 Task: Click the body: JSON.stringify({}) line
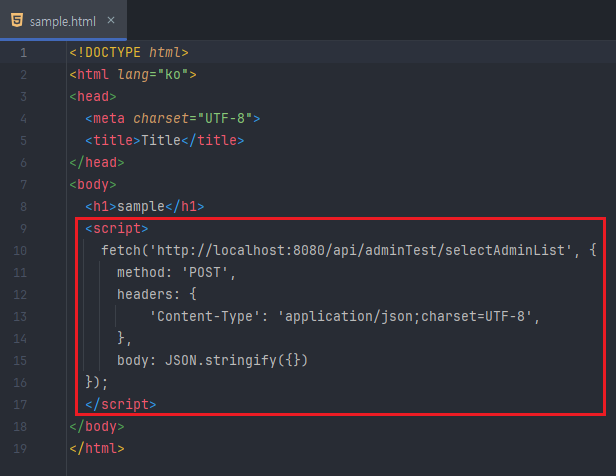[212, 360]
